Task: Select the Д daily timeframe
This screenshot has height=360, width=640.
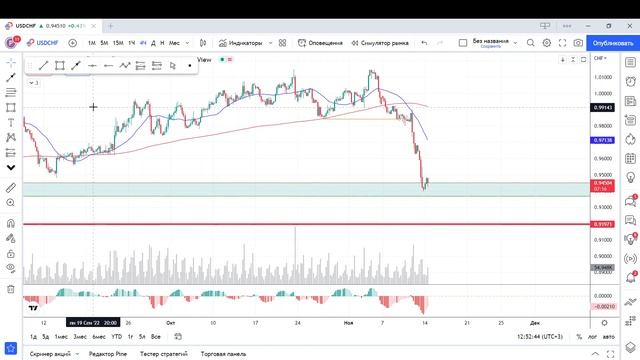Action: (x=153, y=43)
